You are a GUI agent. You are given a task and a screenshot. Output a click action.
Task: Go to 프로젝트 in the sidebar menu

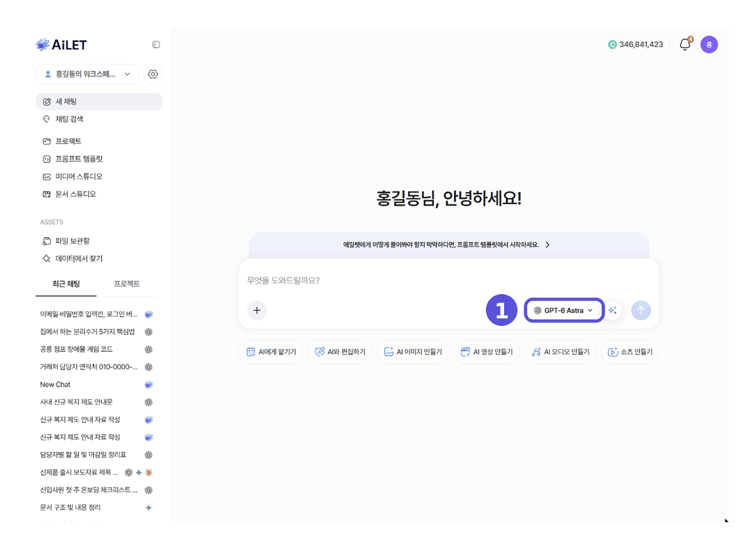(x=99, y=142)
